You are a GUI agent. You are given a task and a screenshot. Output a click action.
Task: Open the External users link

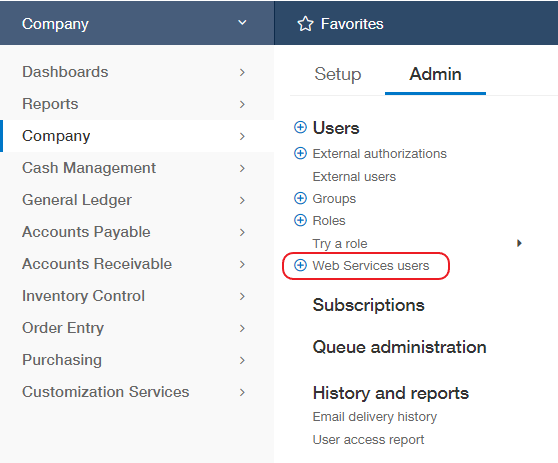click(354, 177)
